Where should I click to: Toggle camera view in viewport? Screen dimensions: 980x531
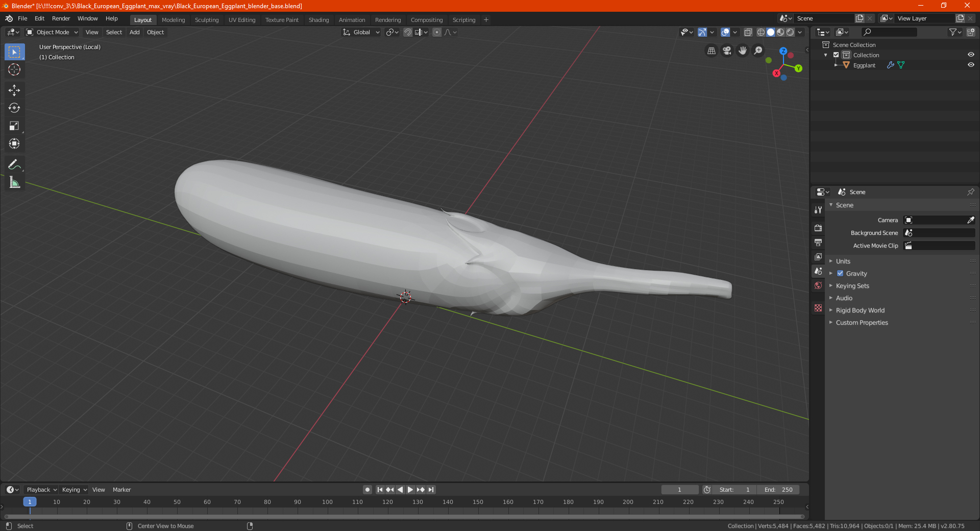(x=727, y=51)
